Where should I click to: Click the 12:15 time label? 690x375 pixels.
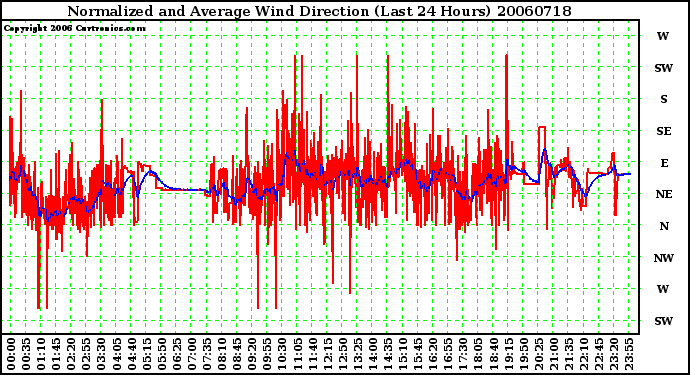327,354
